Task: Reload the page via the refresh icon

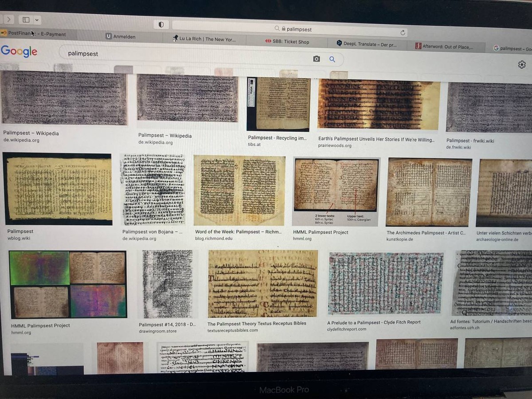Action: click(x=403, y=32)
